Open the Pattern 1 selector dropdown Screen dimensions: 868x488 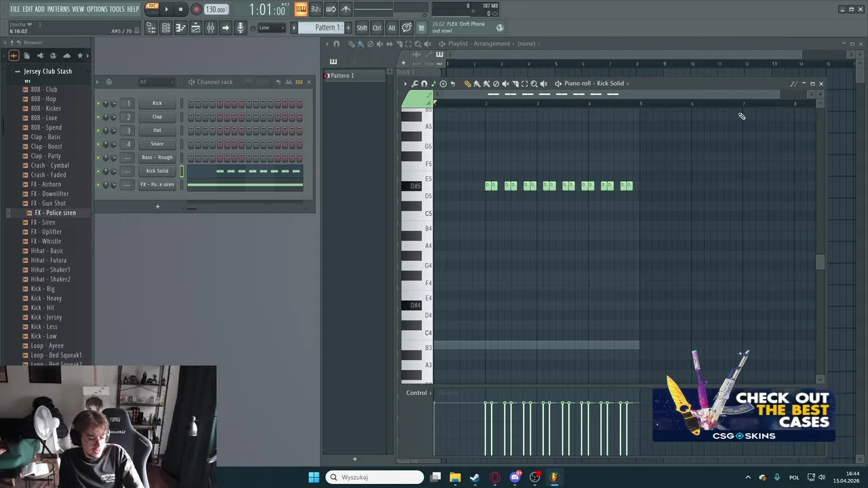pyautogui.click(x=326, y=28)
